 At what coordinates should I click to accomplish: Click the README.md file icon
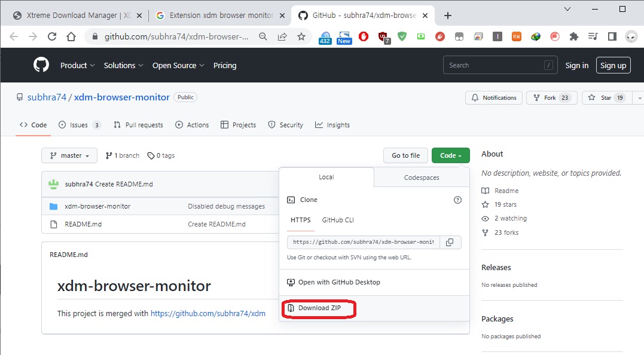point(53,224)
